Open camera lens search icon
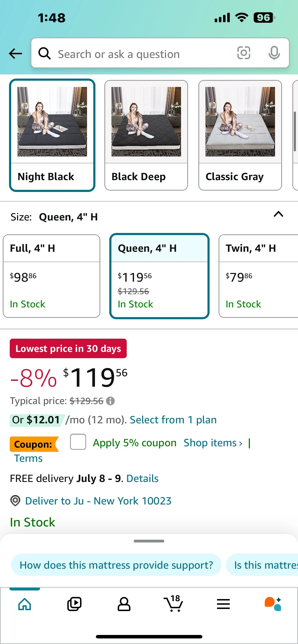 243,53
